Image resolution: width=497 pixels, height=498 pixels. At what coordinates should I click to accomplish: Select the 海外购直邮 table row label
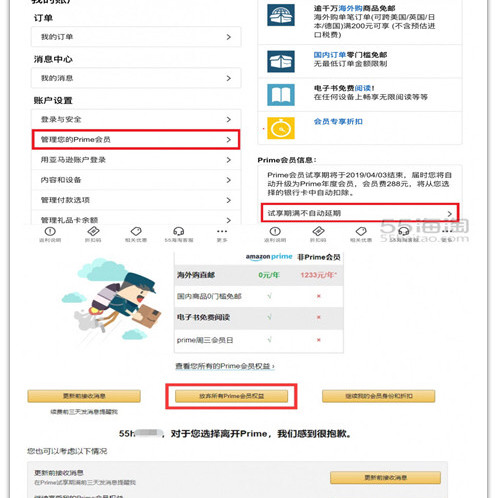click(x=196, y=275)
